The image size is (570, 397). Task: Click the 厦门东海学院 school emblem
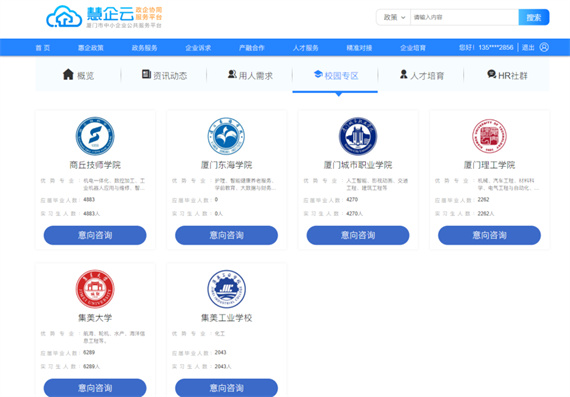point(226,136)
